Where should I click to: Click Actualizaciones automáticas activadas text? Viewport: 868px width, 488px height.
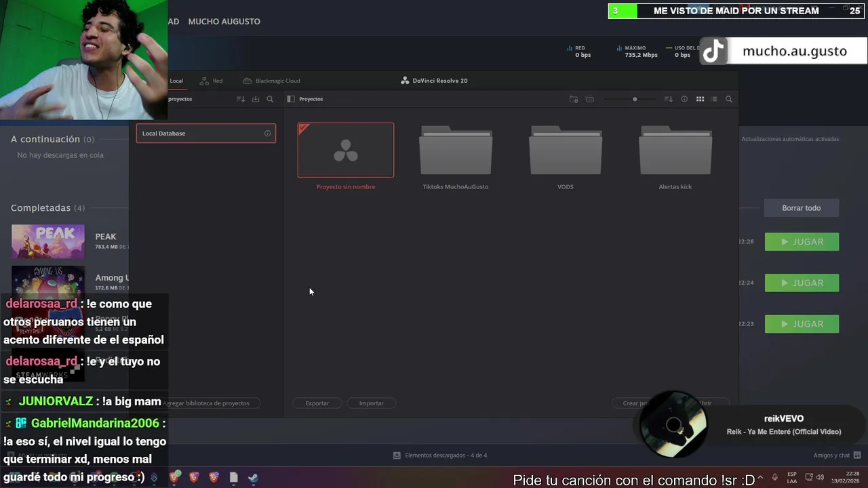[x=790, y=139]
